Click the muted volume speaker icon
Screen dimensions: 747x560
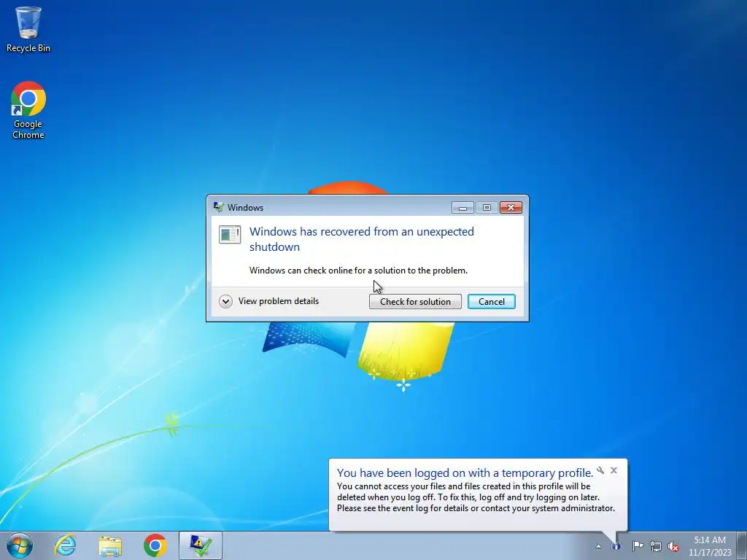[673, 546]
